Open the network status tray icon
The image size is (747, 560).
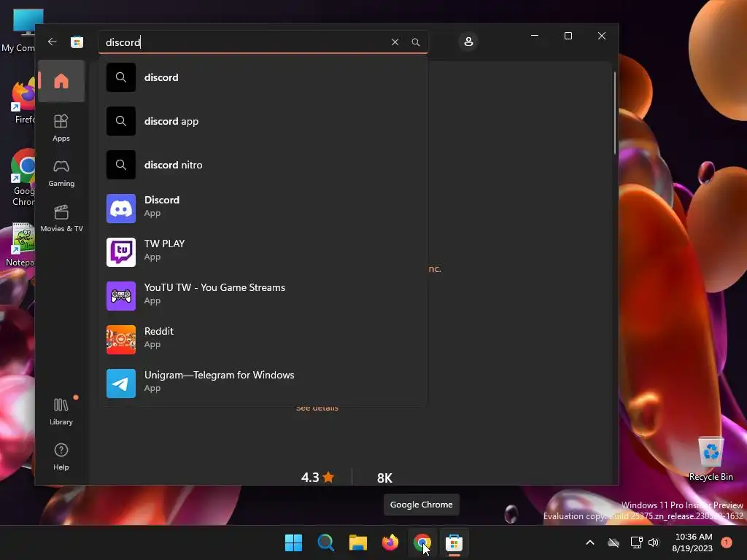(636, 542)
